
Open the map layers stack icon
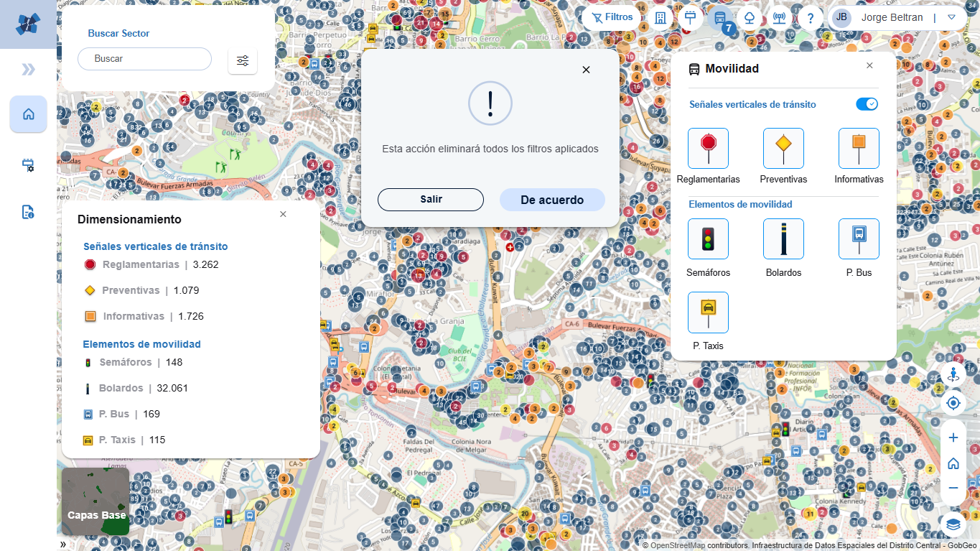point(953,524)
